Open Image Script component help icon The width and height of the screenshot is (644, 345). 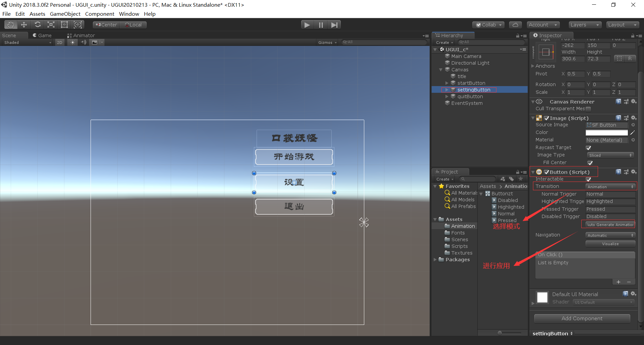coord(618,118)
